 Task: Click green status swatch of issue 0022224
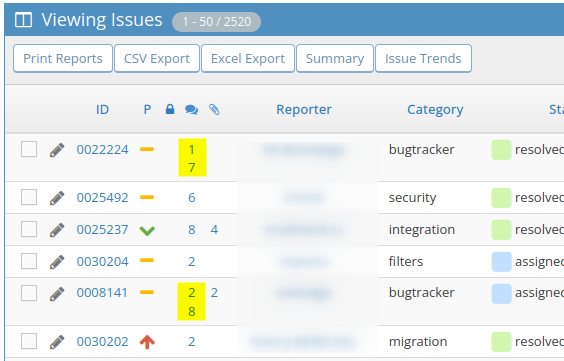point(501,150)
